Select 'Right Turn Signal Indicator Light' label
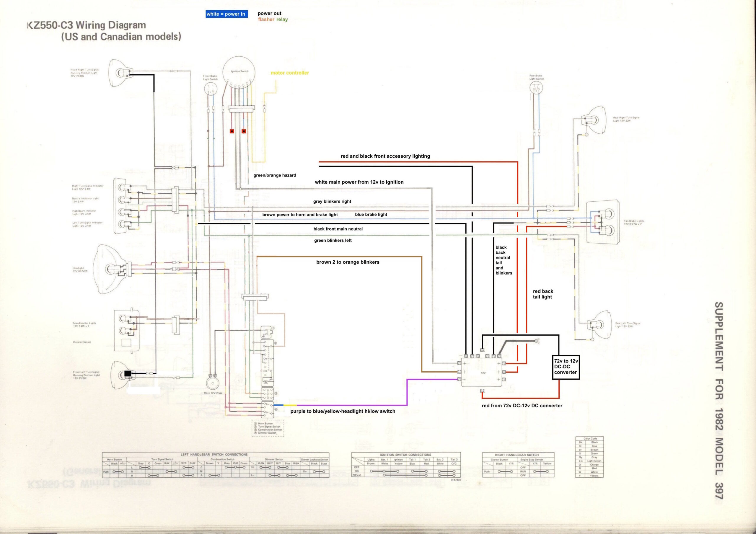The width and height of the screenshot is (756, 534). tap(88, 187)
